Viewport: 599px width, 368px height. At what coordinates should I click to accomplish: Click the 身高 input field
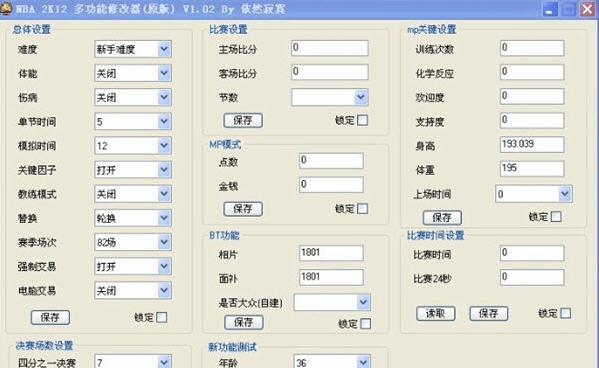click(532, 145)
